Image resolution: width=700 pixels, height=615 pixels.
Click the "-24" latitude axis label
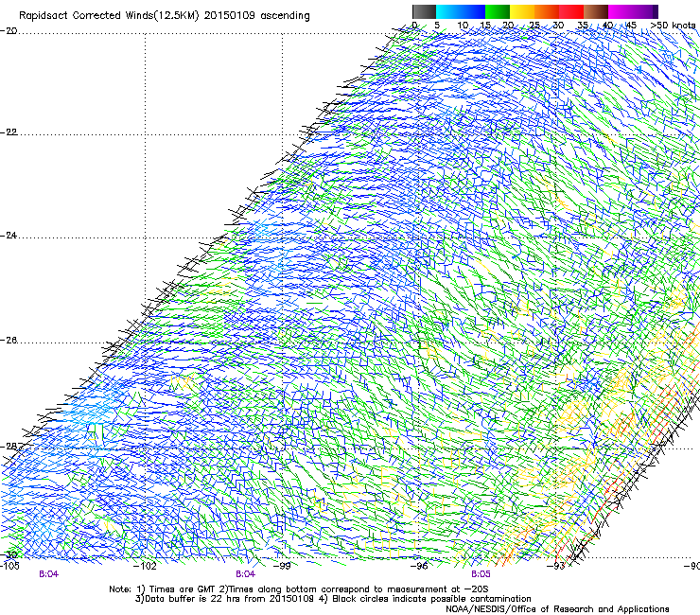9,236
